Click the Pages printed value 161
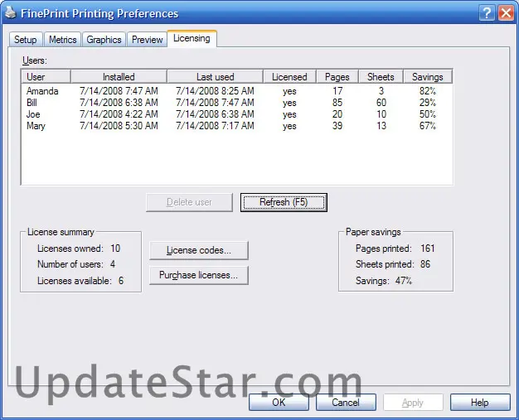Screen dimensions: 519x420 [428, 249]
